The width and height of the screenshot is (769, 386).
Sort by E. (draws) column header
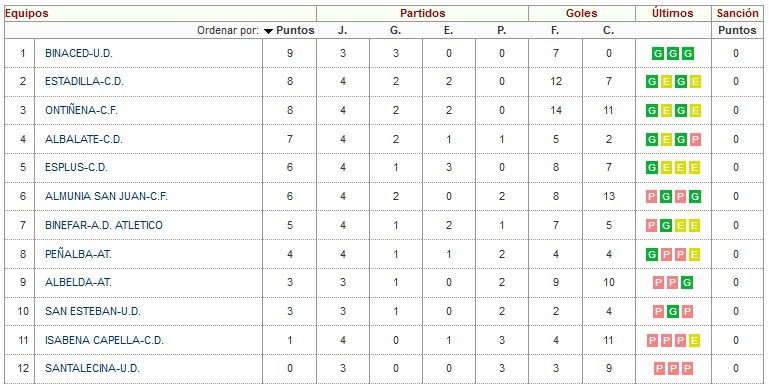click(x=448, y=30)
